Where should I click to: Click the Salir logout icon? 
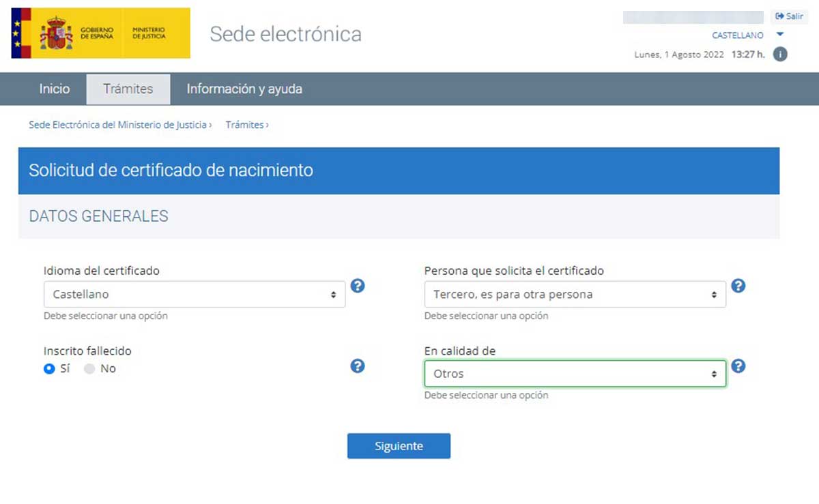click(780, 16)
